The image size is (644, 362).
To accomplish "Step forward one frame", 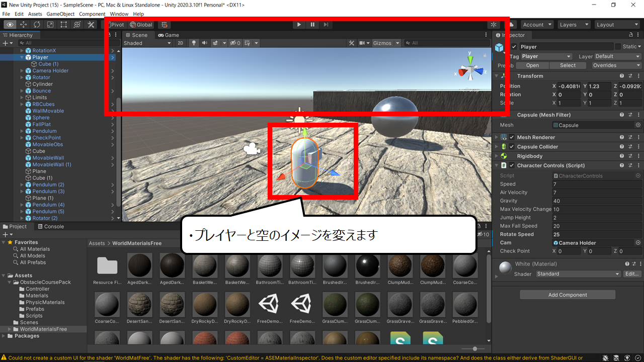I will click(x=326, y=25).
